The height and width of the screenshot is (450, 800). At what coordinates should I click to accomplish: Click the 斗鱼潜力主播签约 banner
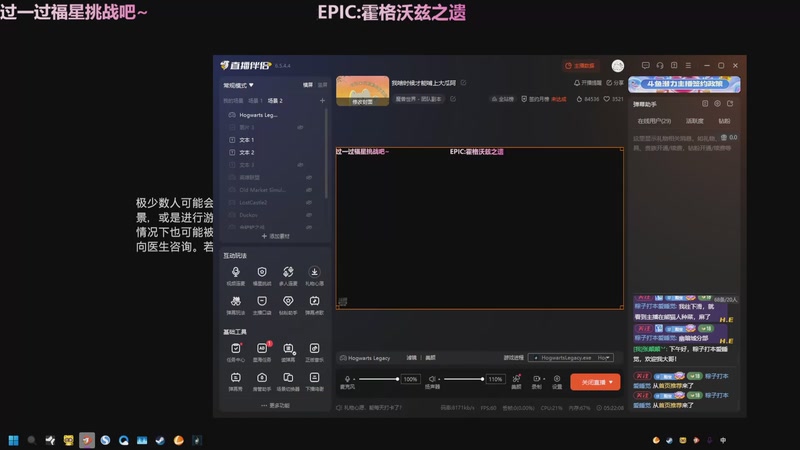click(684, 84)
